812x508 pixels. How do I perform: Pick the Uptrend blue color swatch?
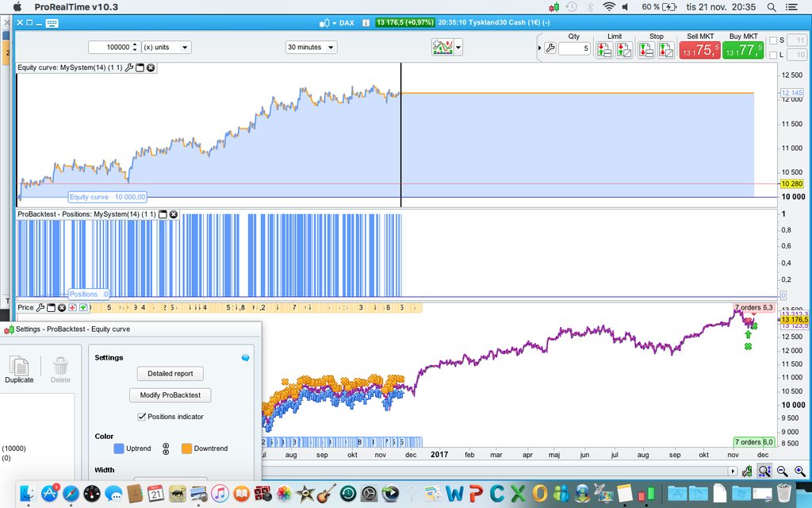(119, 448)
